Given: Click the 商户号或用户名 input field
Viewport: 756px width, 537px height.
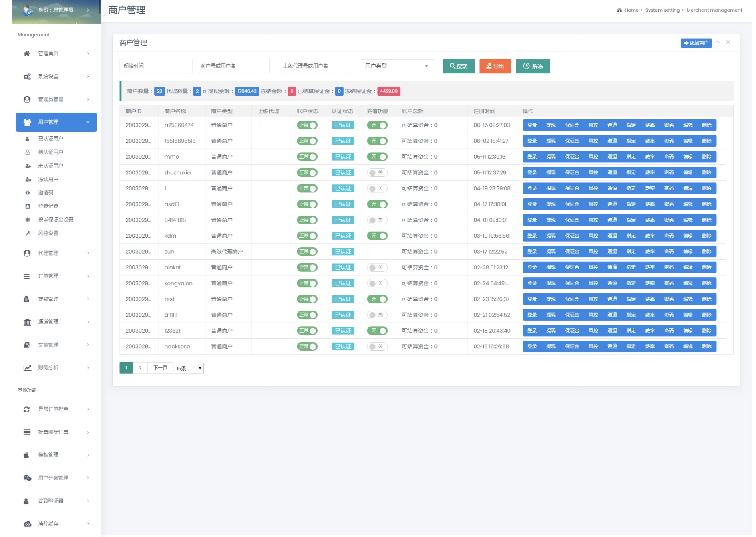Looking at the screenshot, I should pos(233,66).
